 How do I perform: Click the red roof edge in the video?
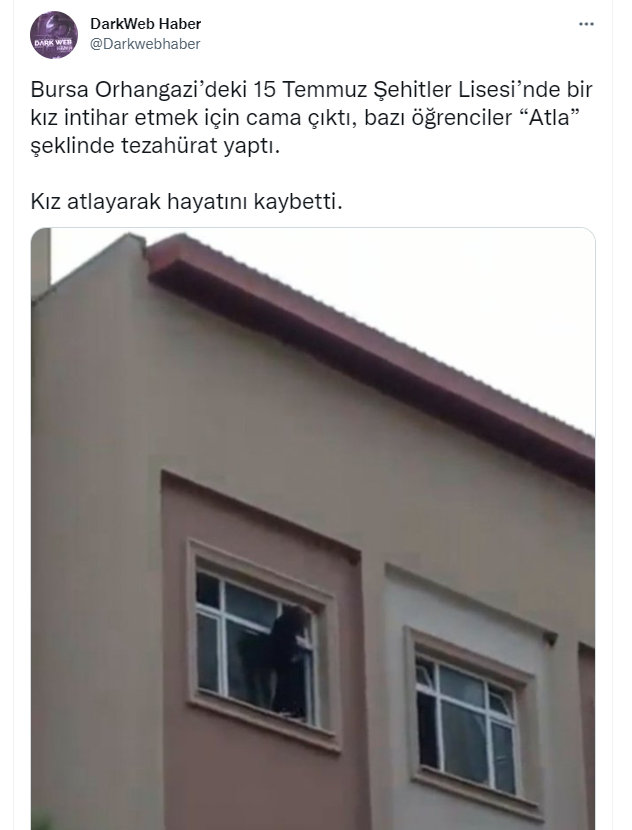point(371,360)
